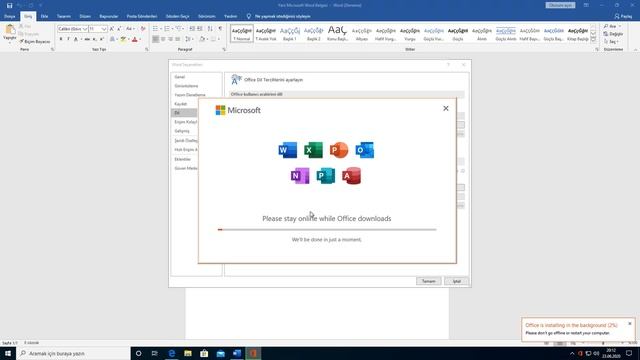Expand the styles gallery
Viewport: 640px width, 360px height.
coord(593,40)
